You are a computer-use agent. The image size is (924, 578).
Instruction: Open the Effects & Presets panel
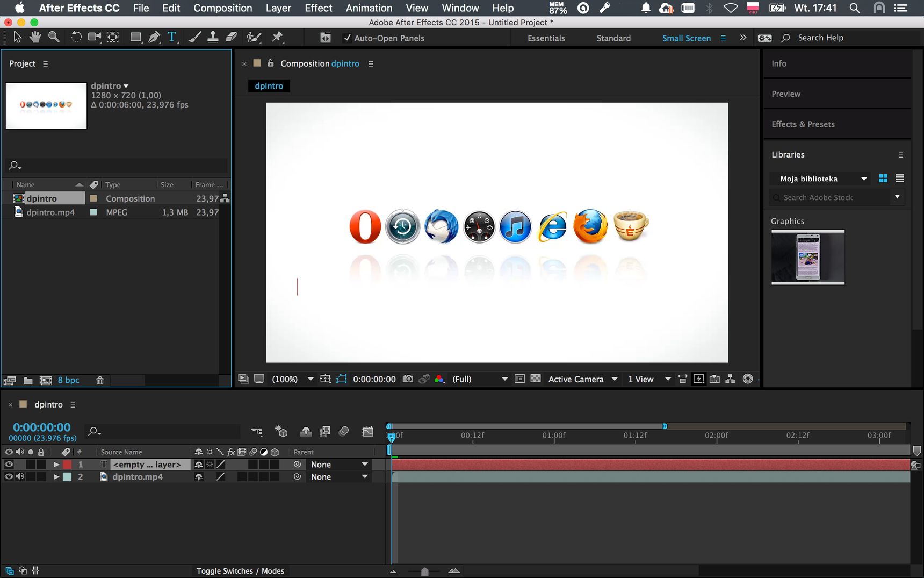tap(803, 124)
